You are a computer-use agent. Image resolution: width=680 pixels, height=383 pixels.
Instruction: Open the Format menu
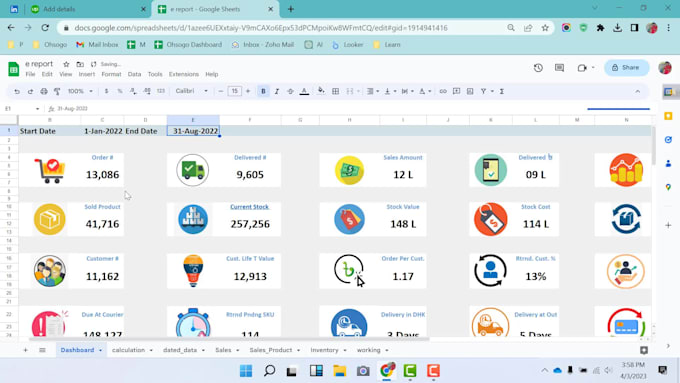pos(111,74)
